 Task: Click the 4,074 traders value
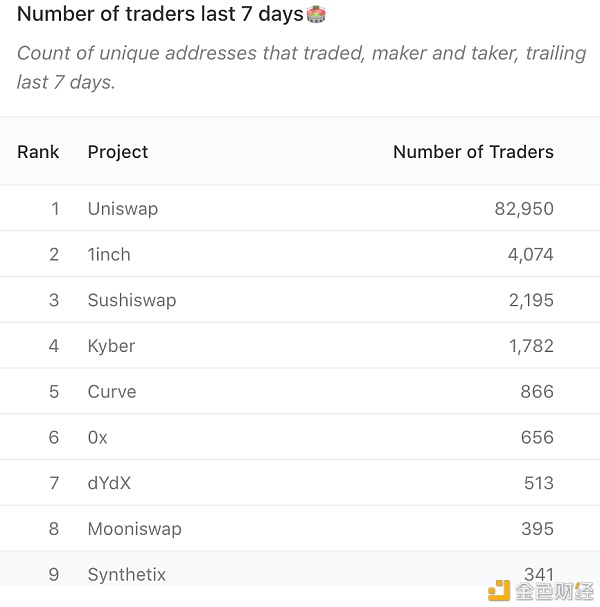[x=530, y=255]
